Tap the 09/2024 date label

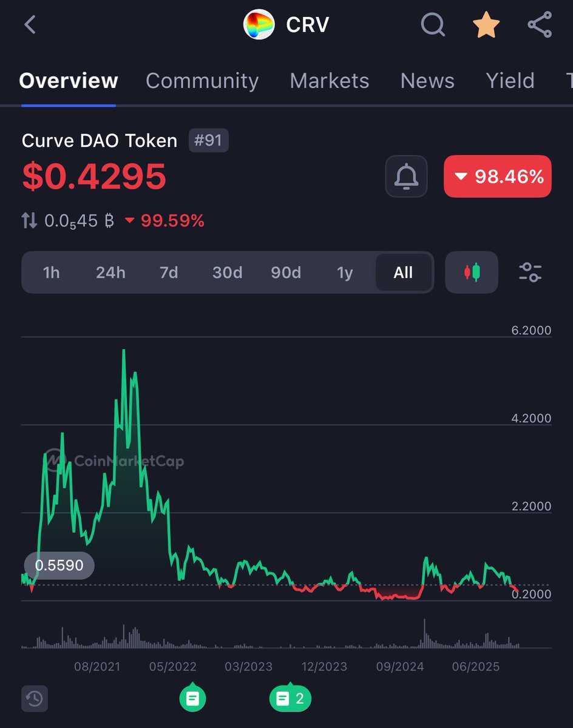(x=400, y=666)
